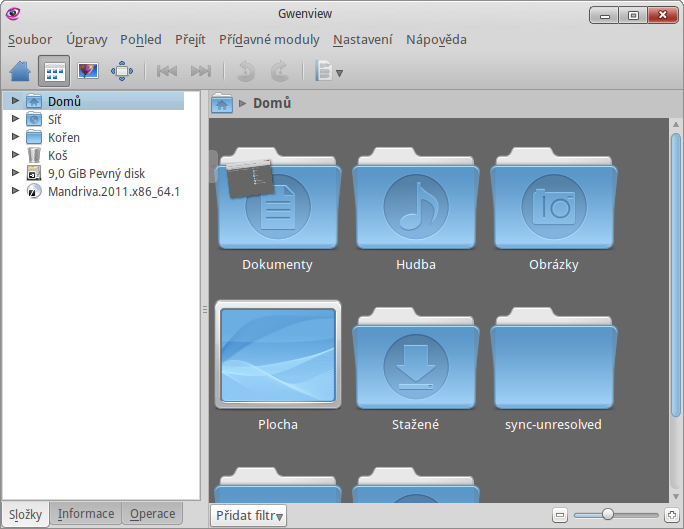
Task: Open the Hudba music folder
Action: (x=416, y=199)
